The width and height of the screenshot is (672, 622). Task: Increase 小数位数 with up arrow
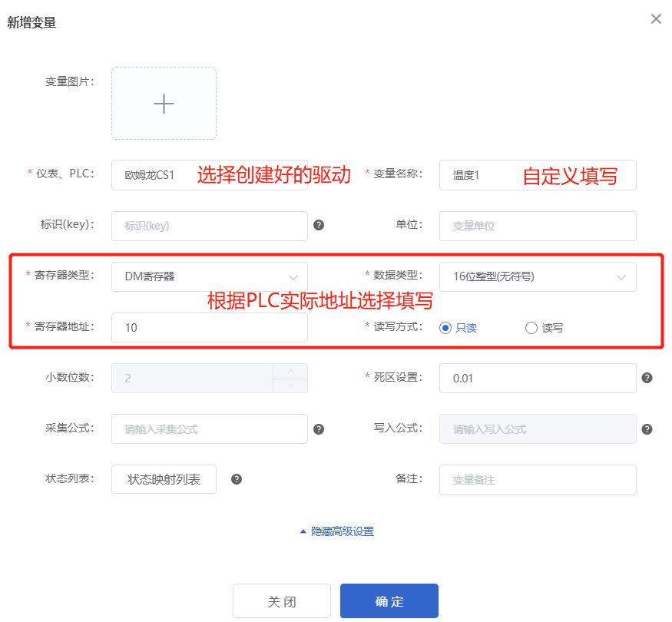click(290, 371)
